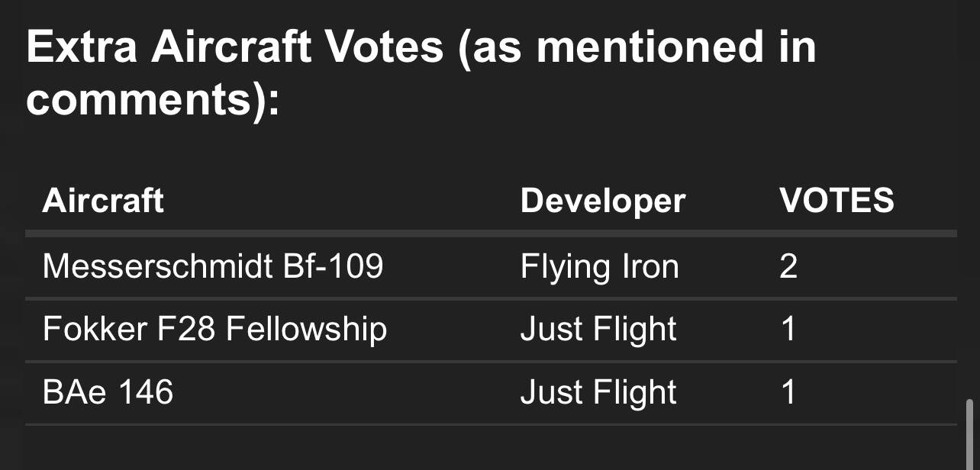Click the Aircraft column header
The image size is (980, 470).
click(103, 201)
